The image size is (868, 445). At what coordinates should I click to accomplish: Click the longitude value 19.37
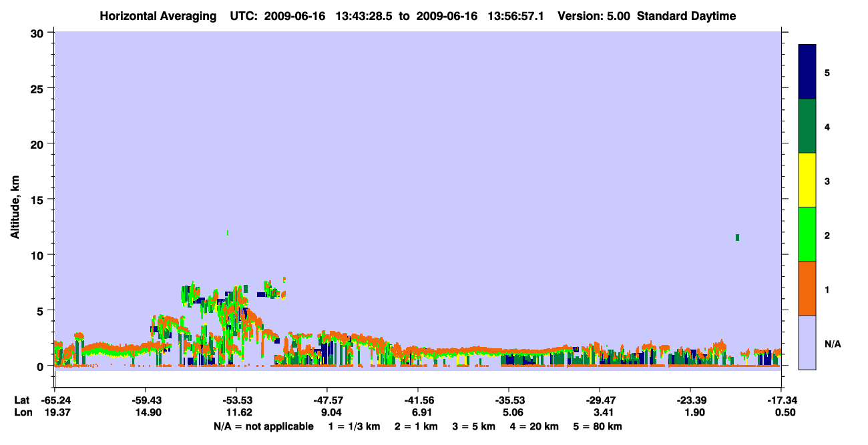pos(57,412)
